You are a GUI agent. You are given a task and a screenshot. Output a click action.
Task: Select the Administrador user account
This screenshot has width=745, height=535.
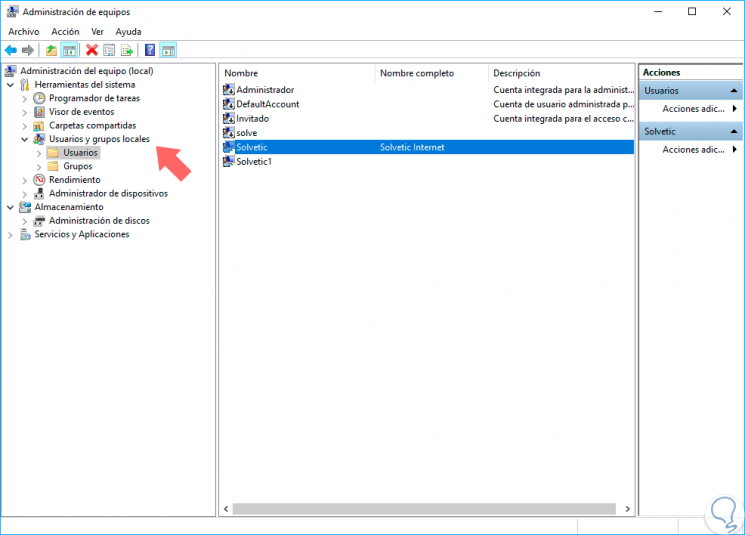pyautogui.click(x=265, y=89)
